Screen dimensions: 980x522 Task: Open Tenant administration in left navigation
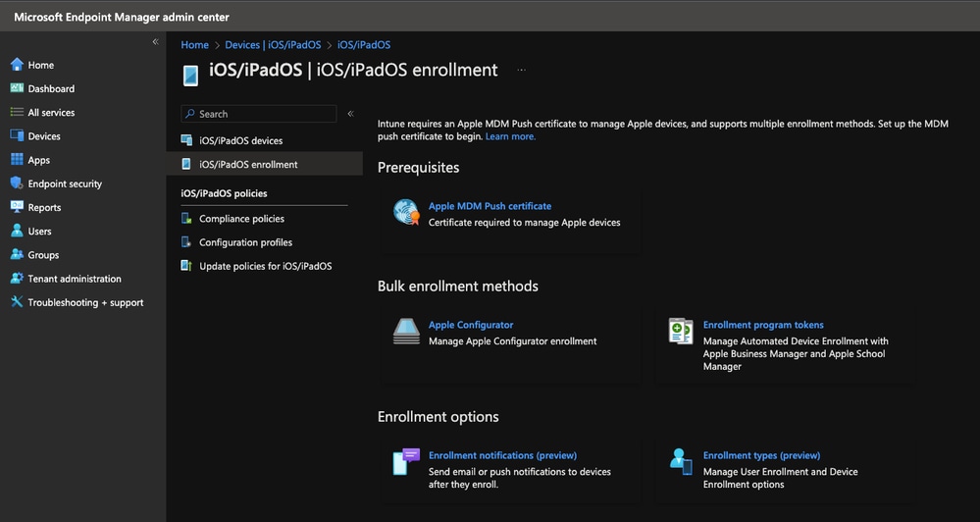click(x=75, y=279)
